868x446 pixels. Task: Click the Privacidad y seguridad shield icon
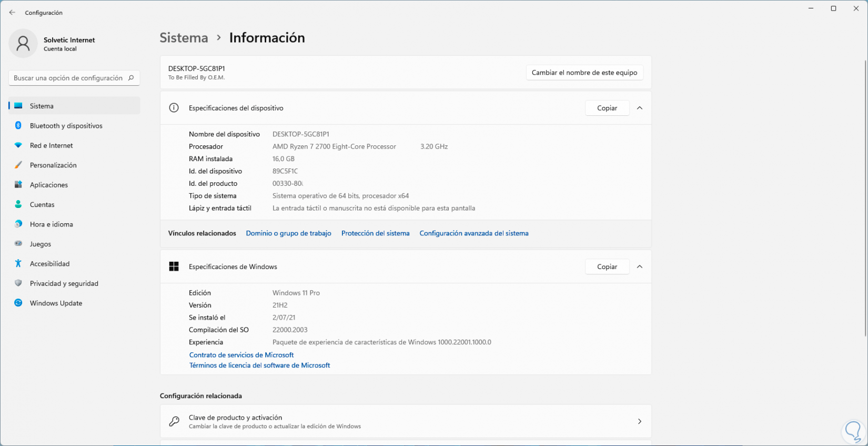[x=18, y=283]
